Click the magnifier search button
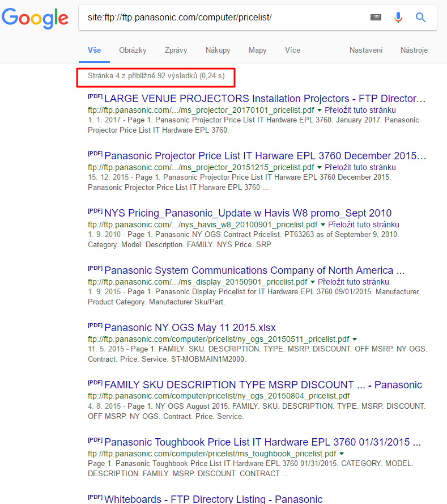 [x=421, y=18]
